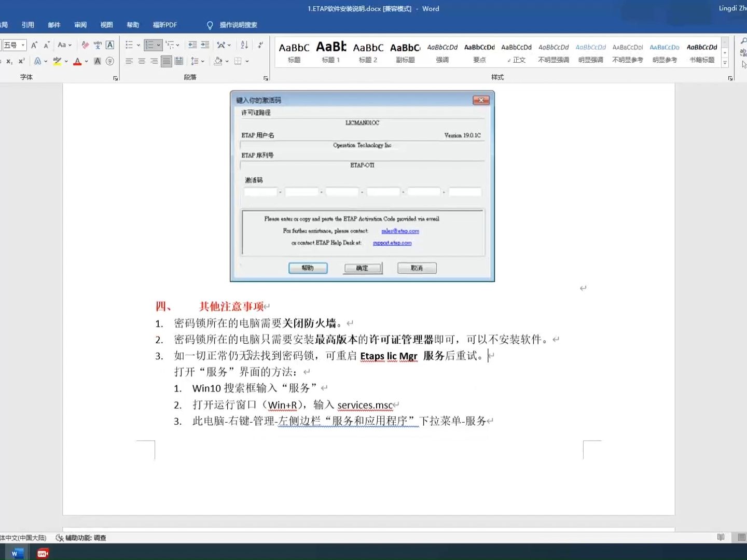The height and width of the screenshot is (560, 747).
Task: Open the line spacing options
Action: [x=197, y=61]
